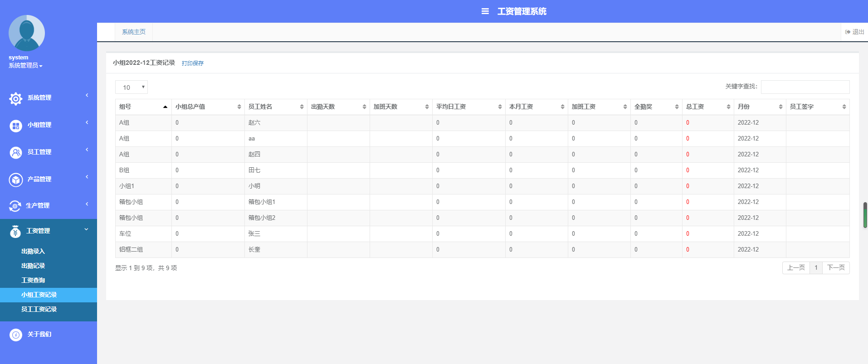
Task: Click the product management cube icon
Action: 16,180
